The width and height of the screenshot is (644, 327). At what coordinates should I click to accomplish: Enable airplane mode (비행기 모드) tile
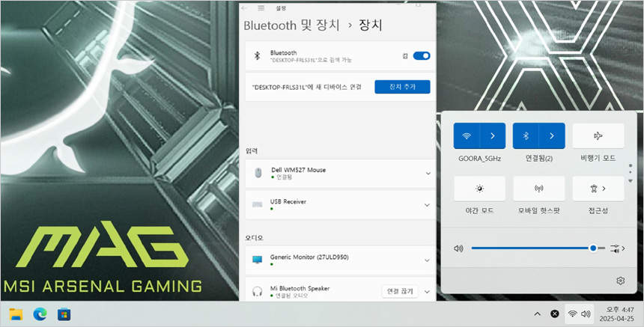point(598,136)
